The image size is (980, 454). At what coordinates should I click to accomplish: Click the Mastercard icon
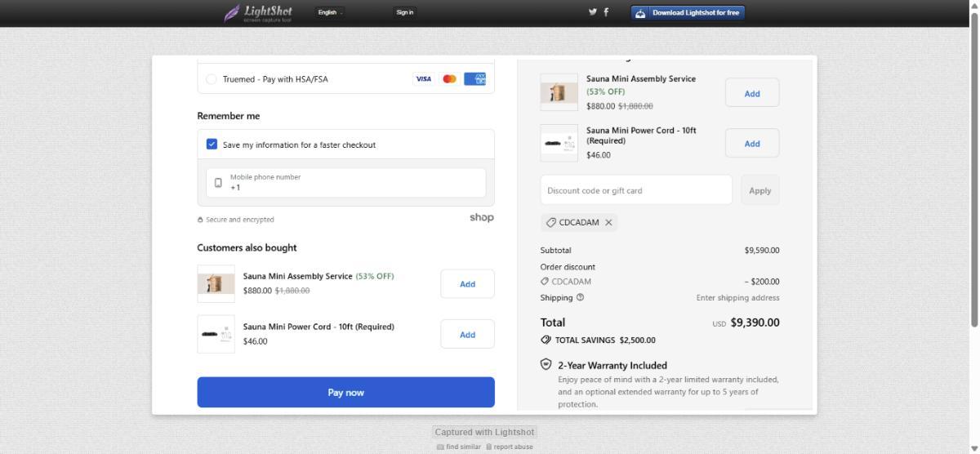[448, 79]
